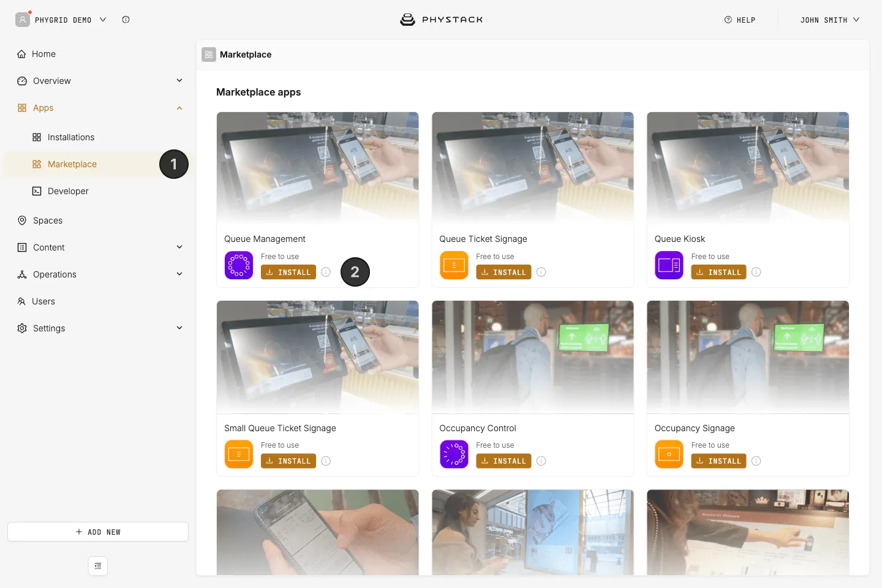The height and width of the screenshot is (588, 882).
Task: Expand the Operations sidebar section
Action: 179,274
